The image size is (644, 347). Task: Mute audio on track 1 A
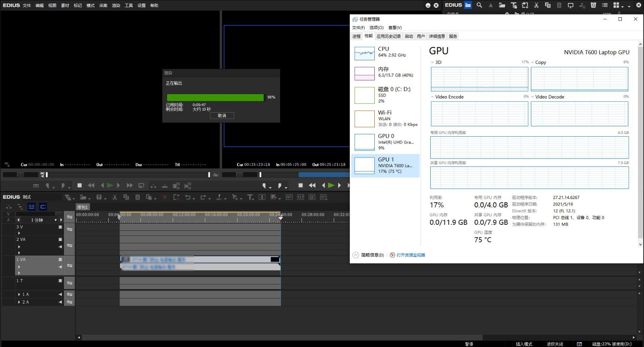[60, 294]
